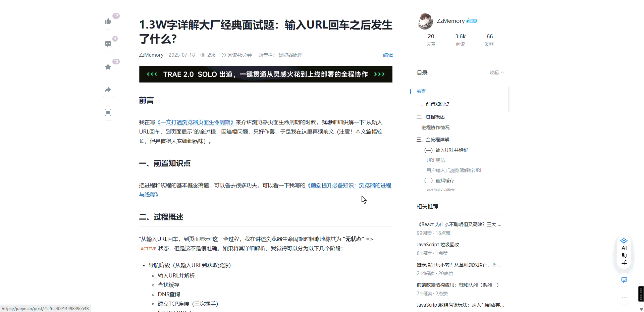644x312 pixels.
Task: Open the "JavaScript 垃圾回收" recommended article
Action: (438, 244)
